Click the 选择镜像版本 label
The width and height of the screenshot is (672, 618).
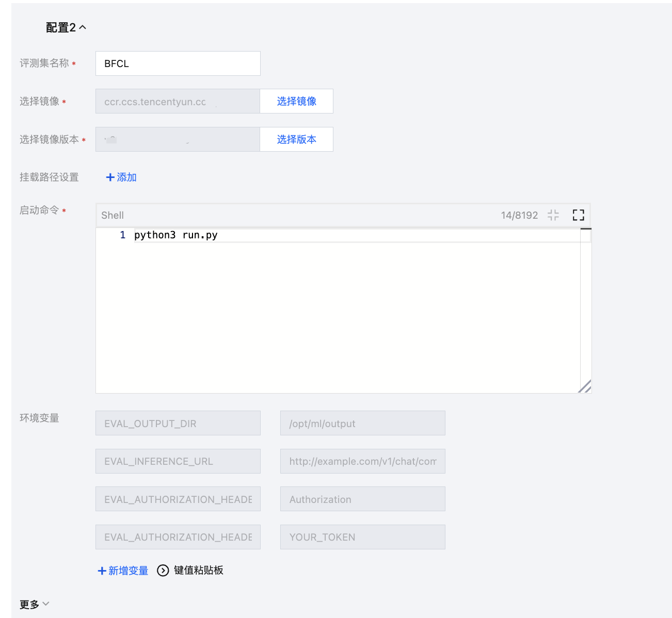[x=49, y=139]
